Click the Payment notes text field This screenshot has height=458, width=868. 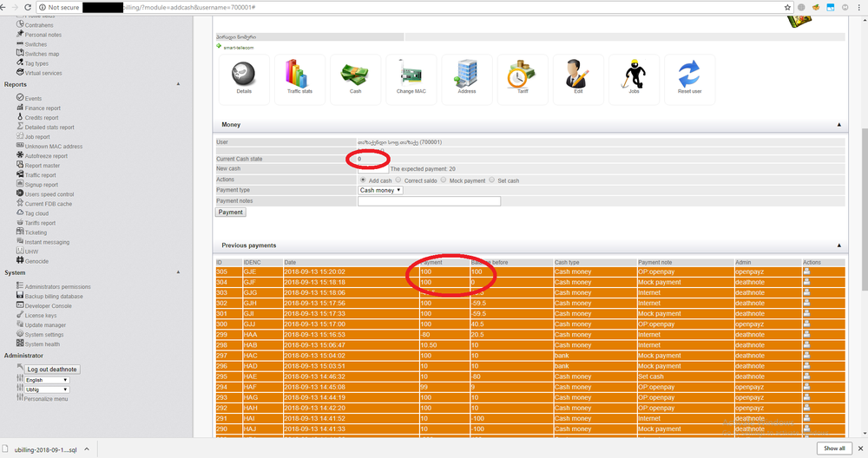coord(429,201)
